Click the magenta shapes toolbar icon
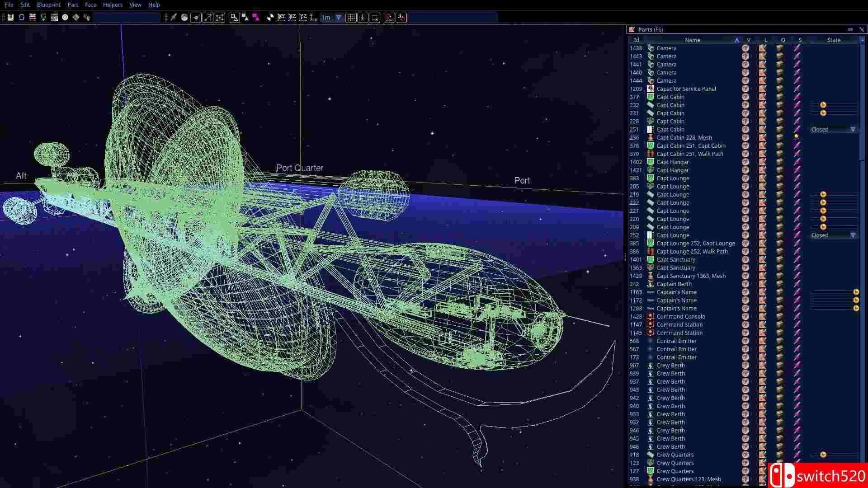 point(256,18)
